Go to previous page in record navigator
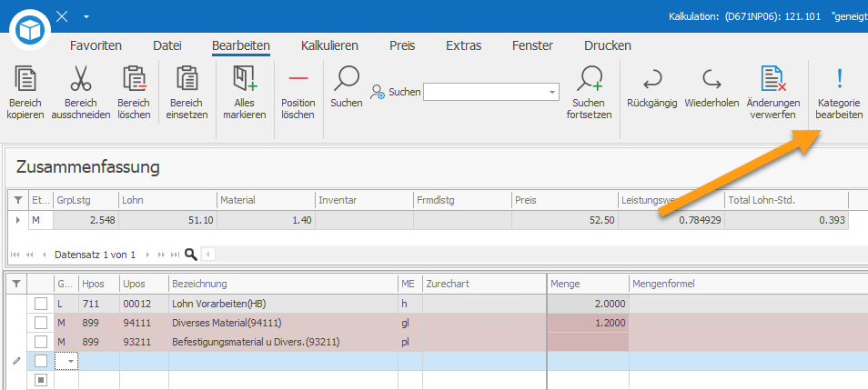868x390 pixels. (30, 255)
